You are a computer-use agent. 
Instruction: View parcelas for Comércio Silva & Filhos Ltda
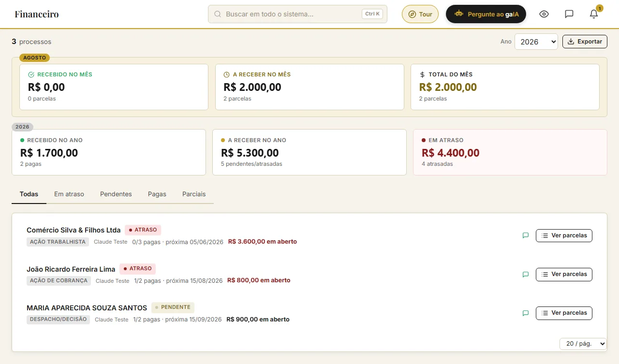[x=564, y=235]
